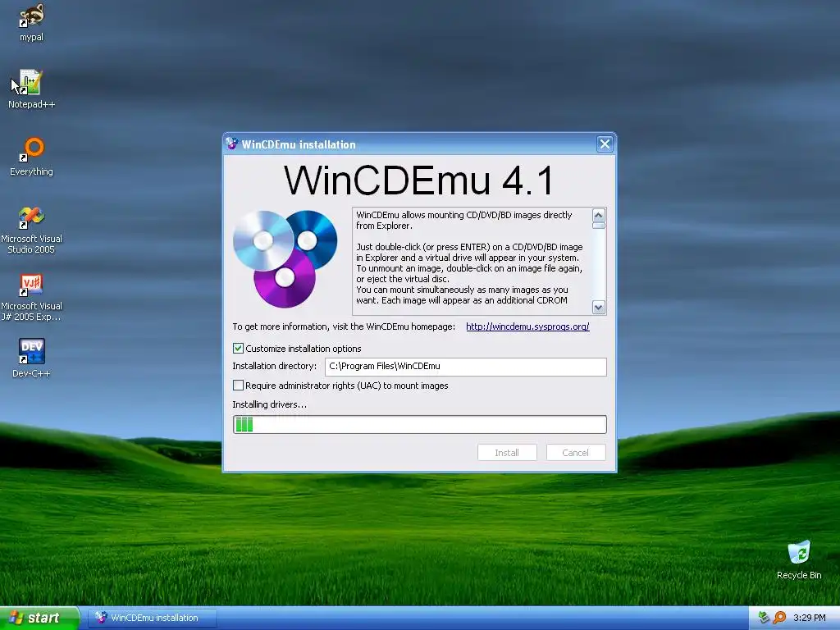840x630 pixels.
Task: Click the installation directory text field
Action: [466, 367]
